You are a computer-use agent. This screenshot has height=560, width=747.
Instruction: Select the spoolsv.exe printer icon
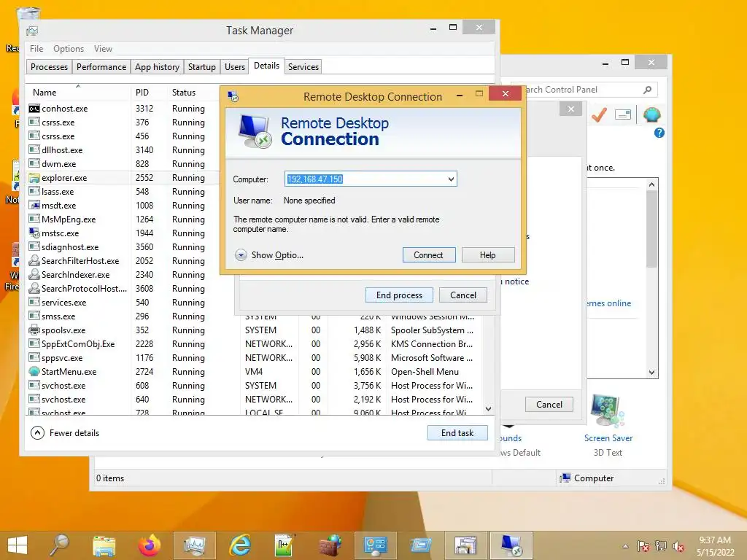pyautogui.click(x=34, y=330)
